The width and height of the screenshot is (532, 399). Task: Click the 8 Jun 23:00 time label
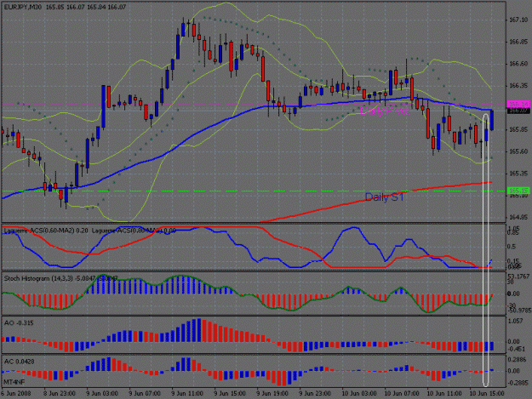pyautogui.click(x=60, y=394)
